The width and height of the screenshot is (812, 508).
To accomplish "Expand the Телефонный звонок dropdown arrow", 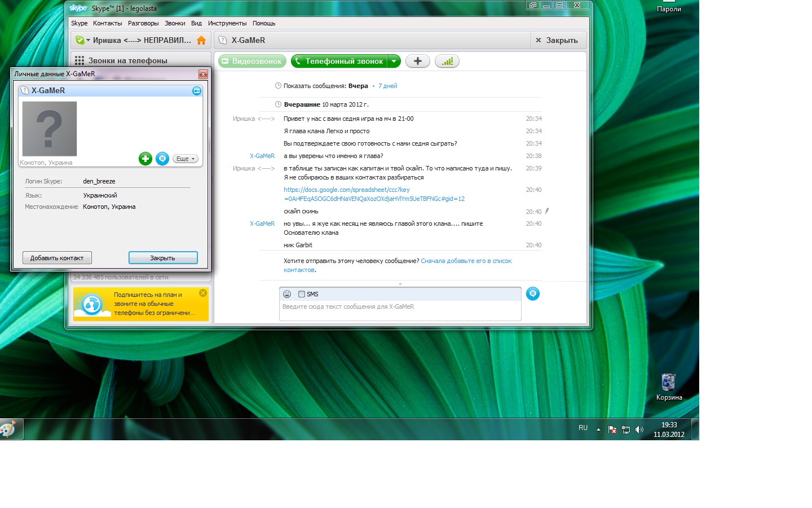I will [394, 61].
